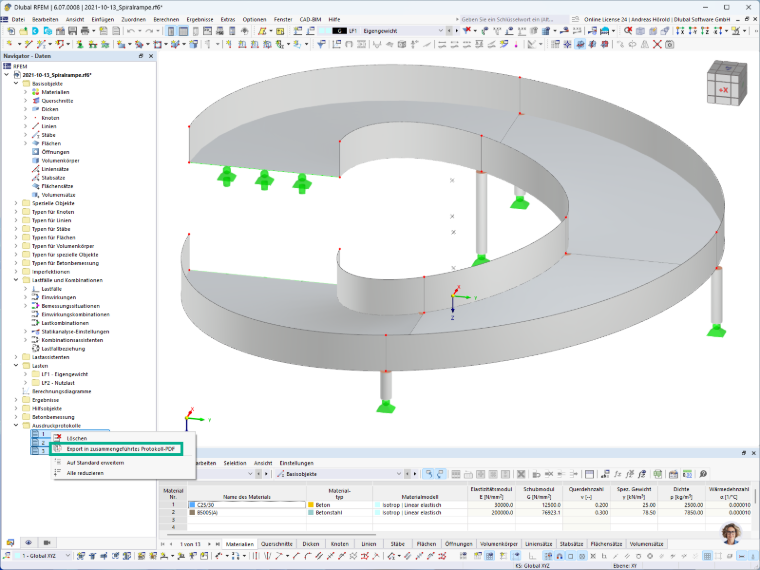
Task: Click the filter with red X icon
Action: (466, 31)
